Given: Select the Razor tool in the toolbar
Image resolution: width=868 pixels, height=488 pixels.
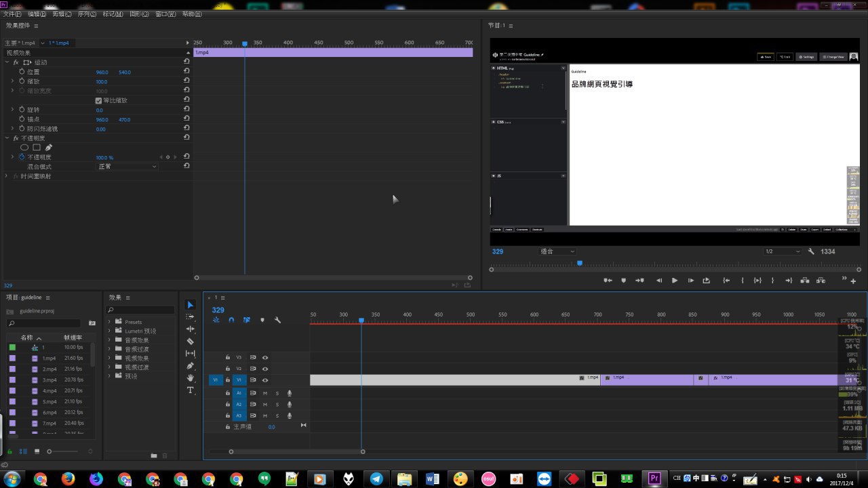Looking at the screenshot, I should click(x=190, y=342).
